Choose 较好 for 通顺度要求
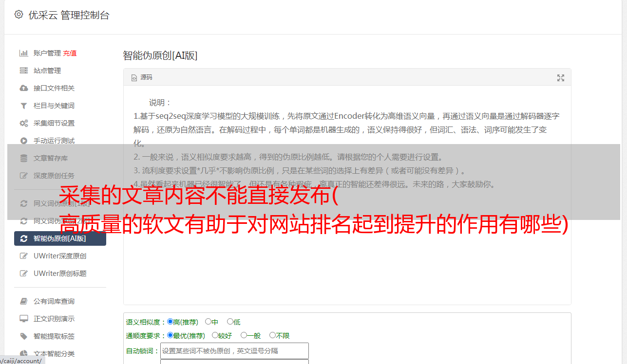The height and width of the screenshot is (364, 627). (215, 335)
